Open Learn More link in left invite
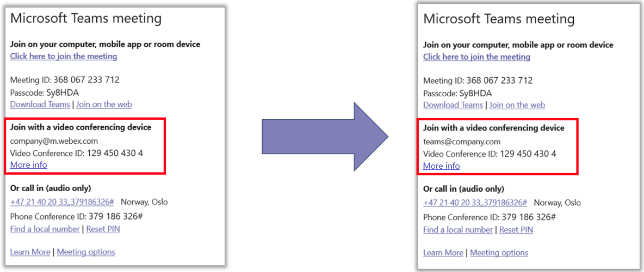Viewport: 644px width, 272px height. (x=30, y=252)
